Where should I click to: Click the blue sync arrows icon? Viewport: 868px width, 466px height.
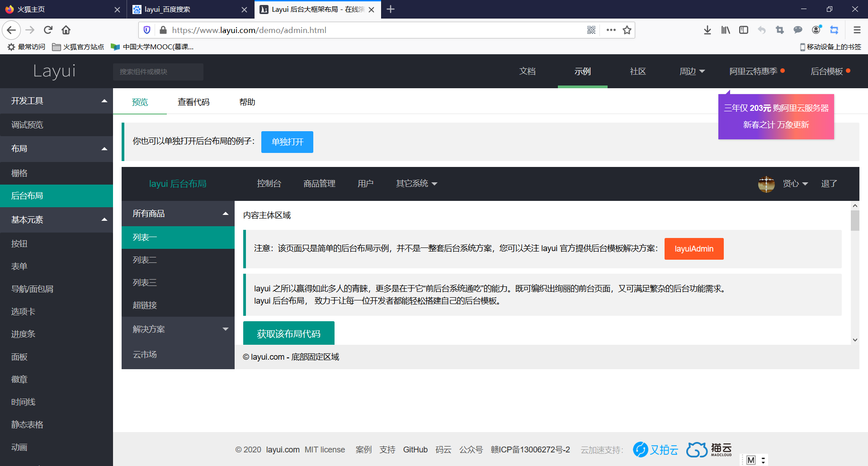[x=834, y=30]
